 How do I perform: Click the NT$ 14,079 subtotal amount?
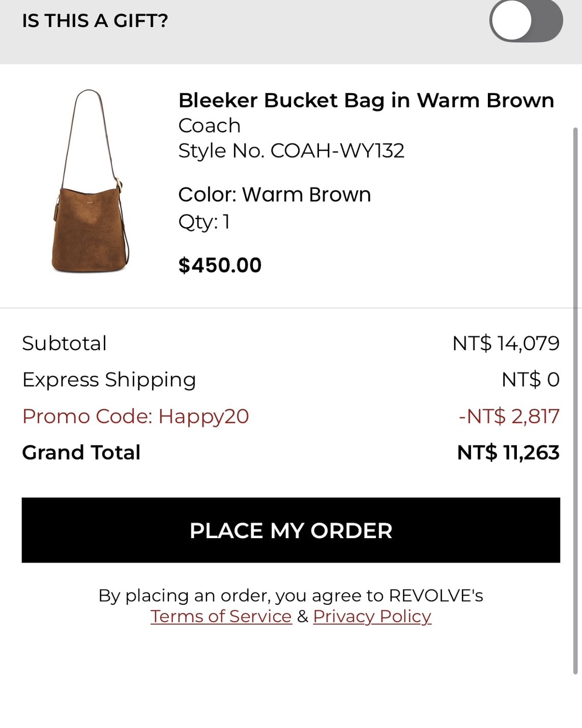506,344
